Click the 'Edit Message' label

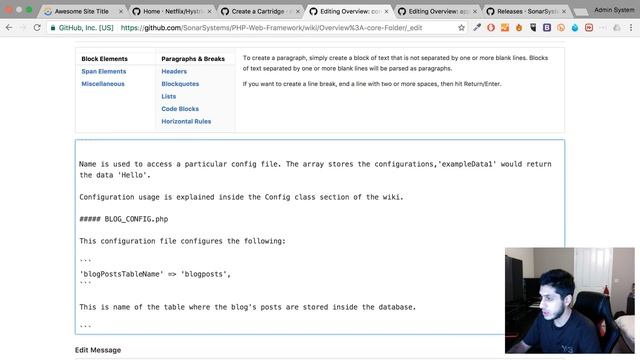98,350
